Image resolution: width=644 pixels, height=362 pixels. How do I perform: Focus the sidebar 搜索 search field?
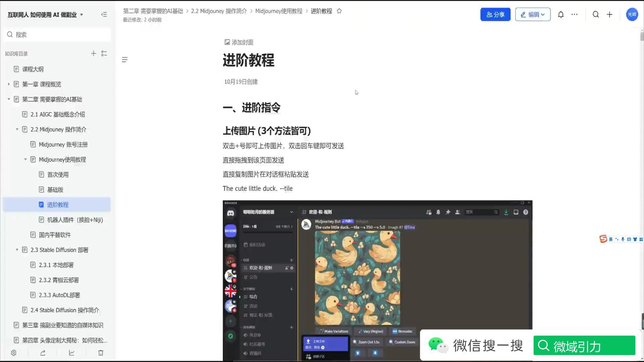(x=58, y=35)
